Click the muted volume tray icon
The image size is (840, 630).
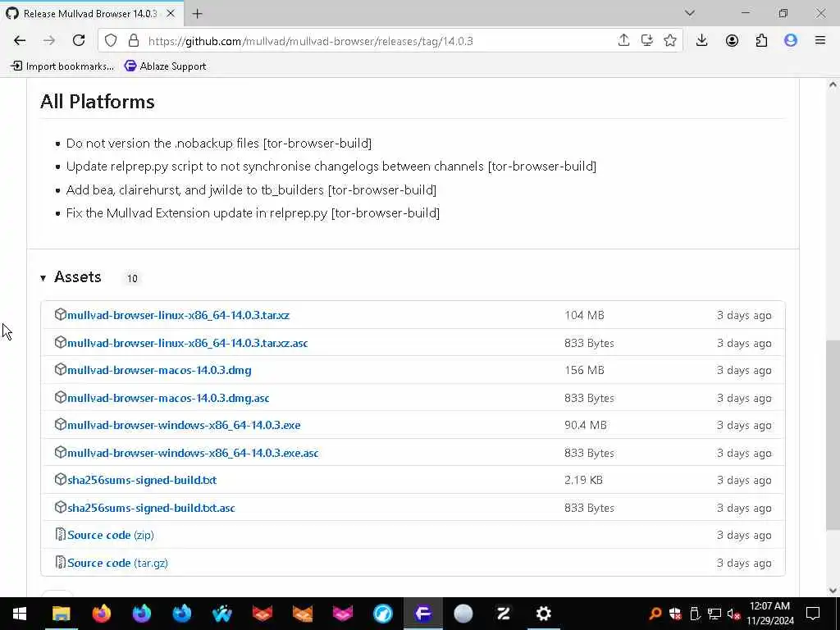pyautogui.click(x=734, y=614)
